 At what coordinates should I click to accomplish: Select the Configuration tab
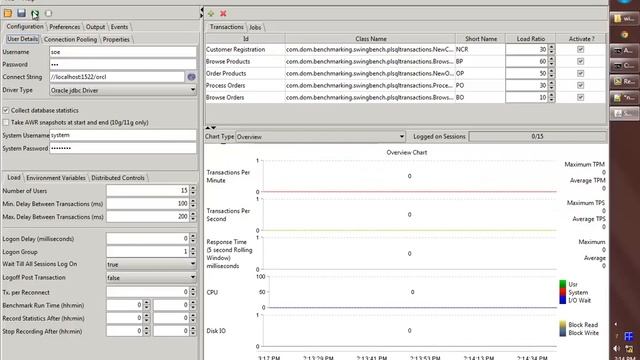pos(24,27)
